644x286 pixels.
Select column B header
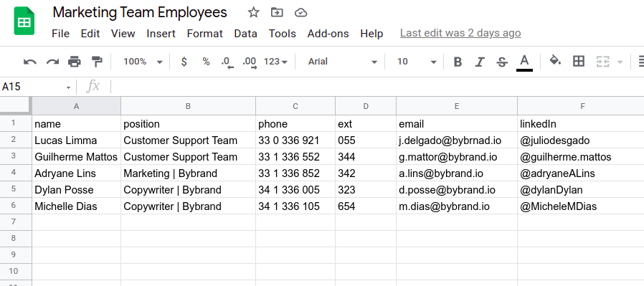(x=188, y=106)
